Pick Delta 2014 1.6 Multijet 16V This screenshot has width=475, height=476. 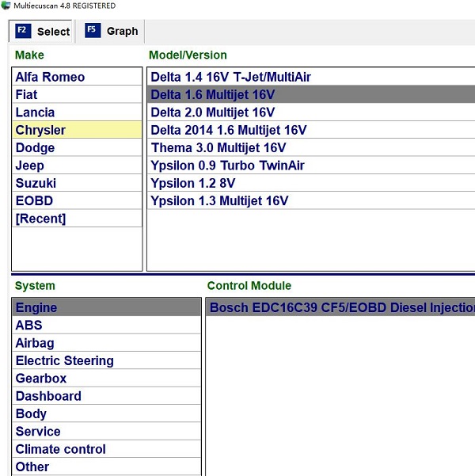(311, 130)
